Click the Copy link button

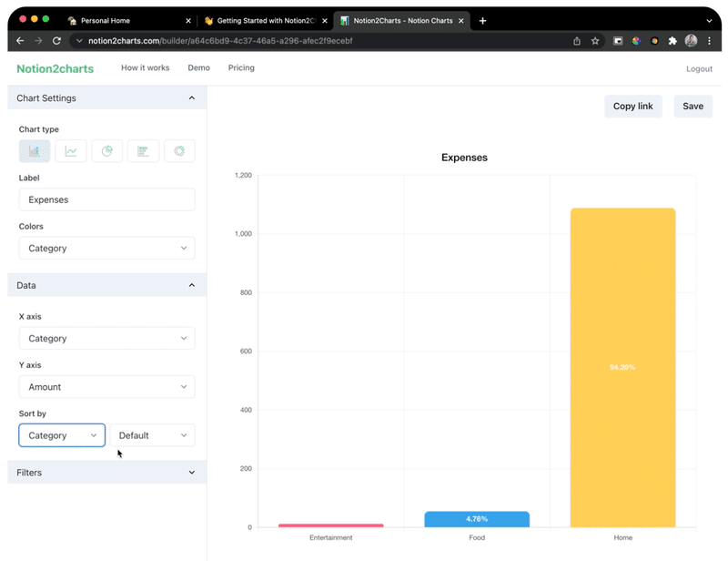point(633,107)
